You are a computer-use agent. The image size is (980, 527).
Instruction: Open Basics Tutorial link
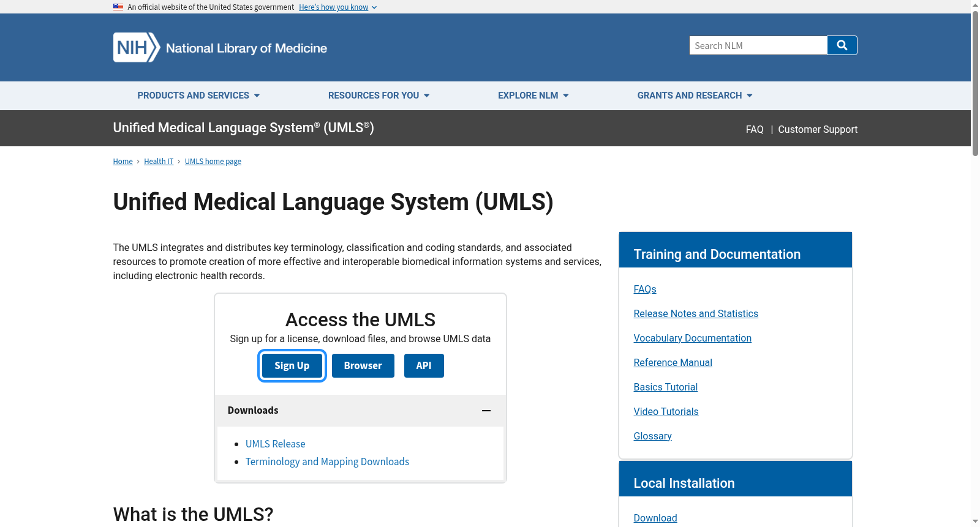(x=665, y=387)
